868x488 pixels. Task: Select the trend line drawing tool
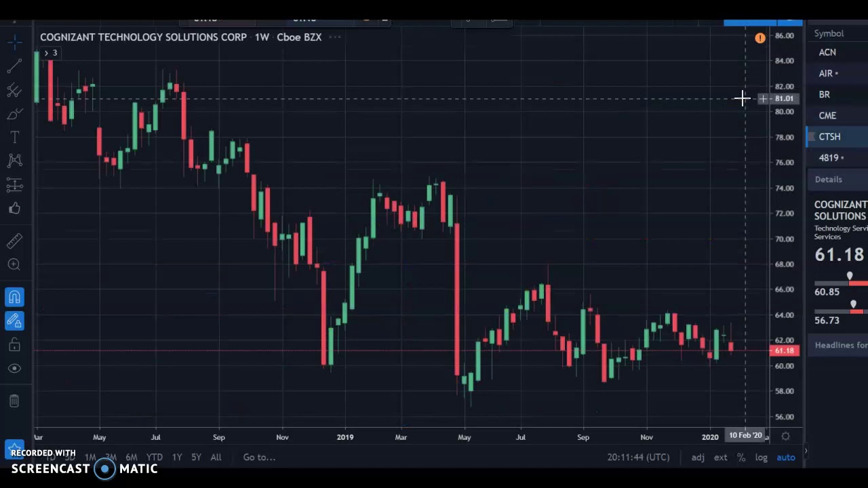click(x=14, y=66)
